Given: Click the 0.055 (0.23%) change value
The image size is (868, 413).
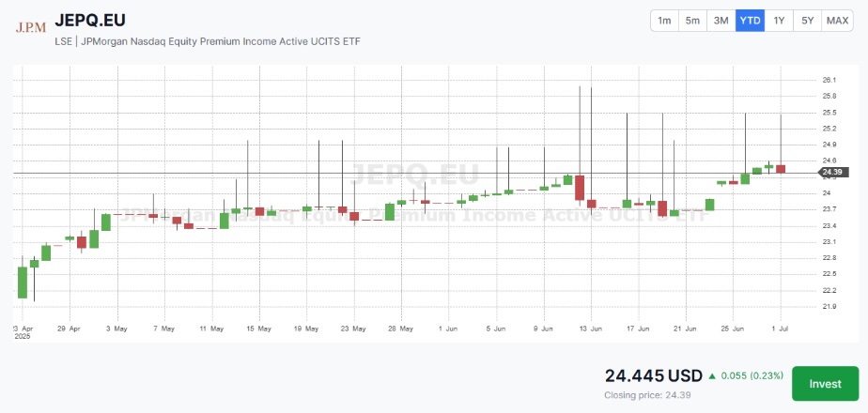Looking at the screenshot, I should [x=752, y=376].
